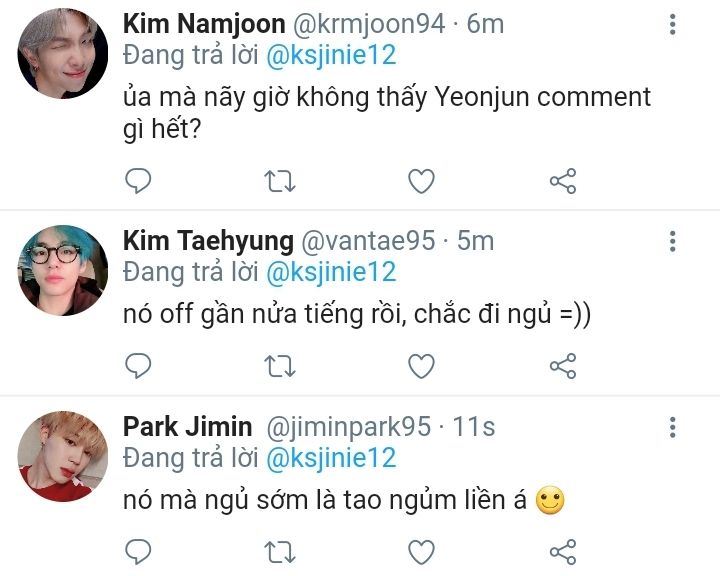Open Kim Namjoon's profile picture

63,55
